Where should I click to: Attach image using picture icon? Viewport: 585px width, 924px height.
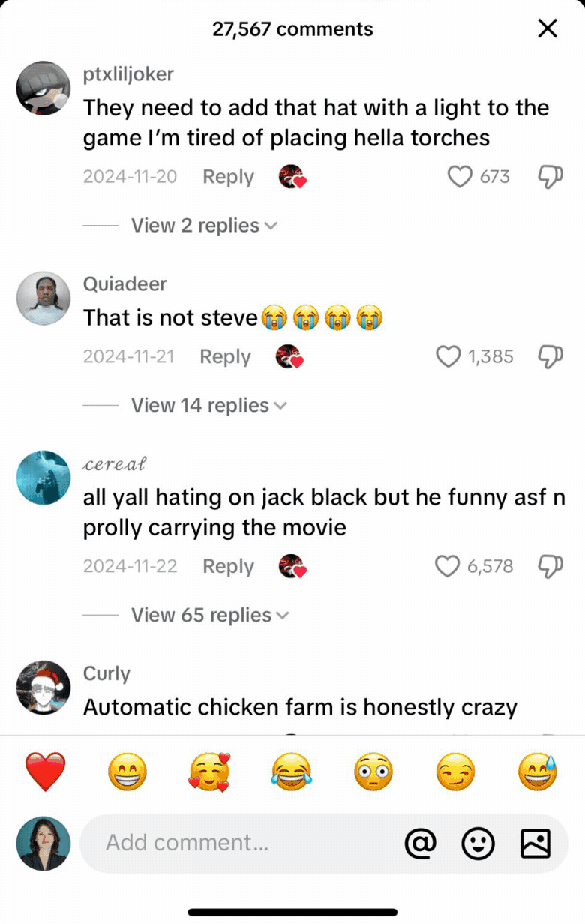coord(535,844)
